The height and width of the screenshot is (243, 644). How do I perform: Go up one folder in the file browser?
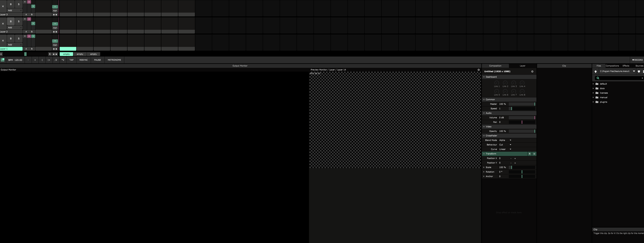595,72
